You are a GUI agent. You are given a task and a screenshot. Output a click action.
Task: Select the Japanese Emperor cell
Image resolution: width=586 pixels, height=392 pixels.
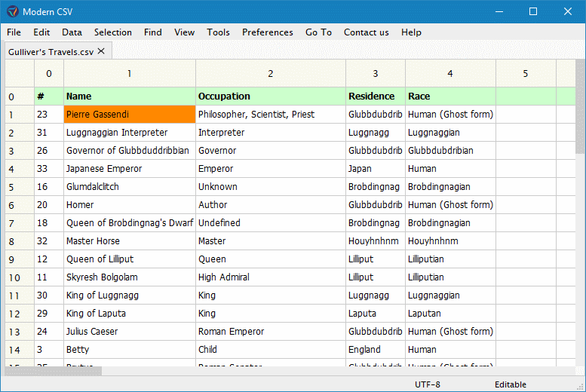(x=129, y=169)
